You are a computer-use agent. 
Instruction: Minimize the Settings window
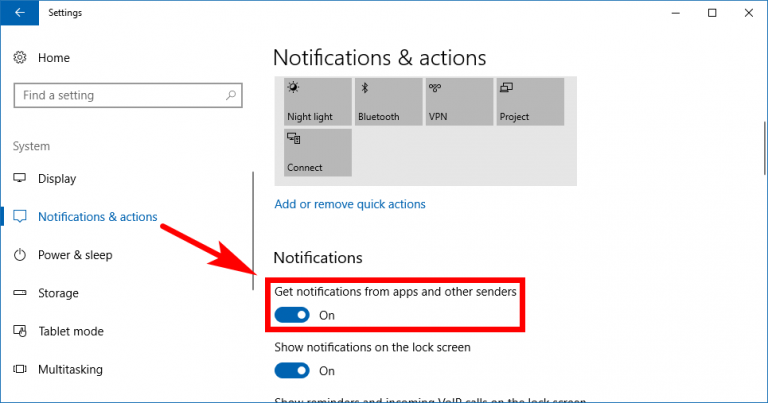[676, 13]
